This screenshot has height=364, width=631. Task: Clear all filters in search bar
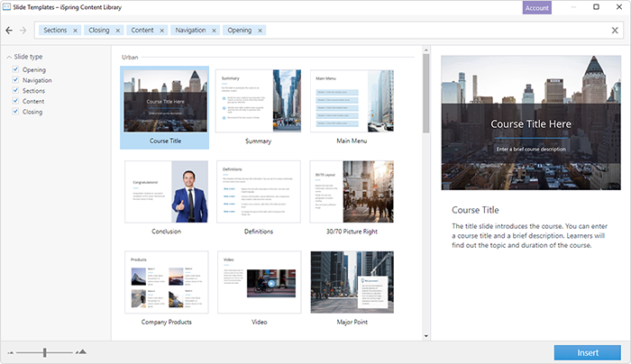point(615,30)
